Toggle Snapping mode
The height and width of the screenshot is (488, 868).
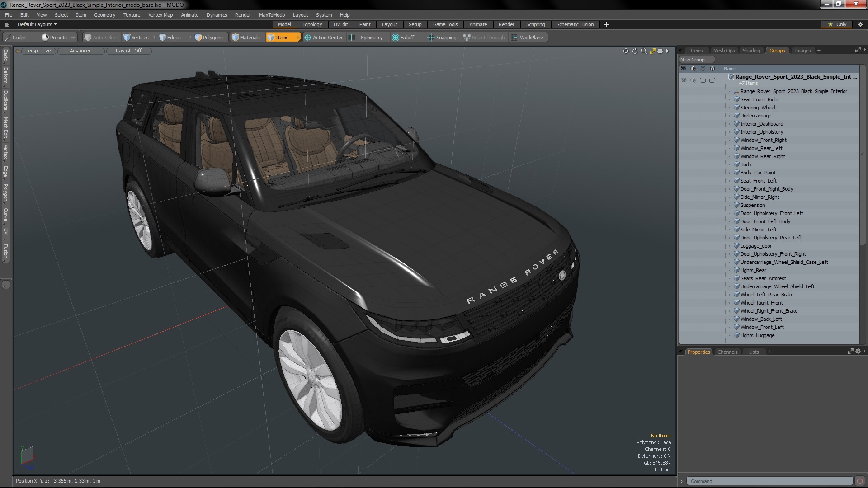click(x=442, y=38)
